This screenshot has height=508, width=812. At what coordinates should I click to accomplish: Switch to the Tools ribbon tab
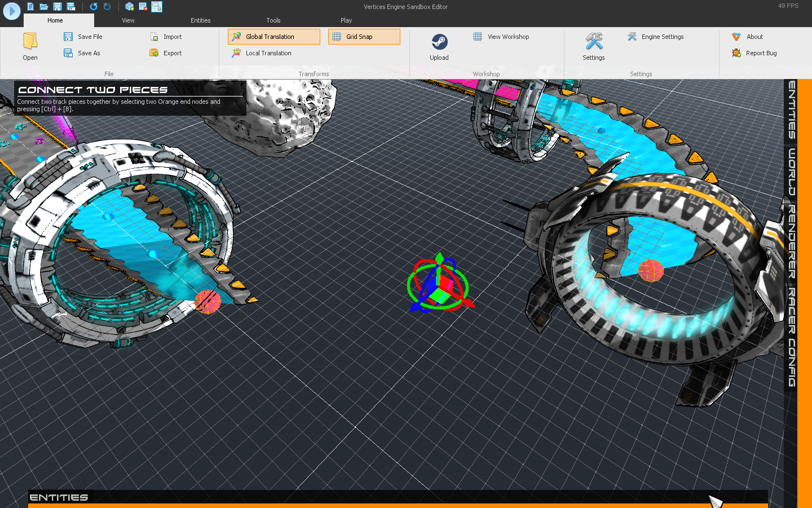273,20
